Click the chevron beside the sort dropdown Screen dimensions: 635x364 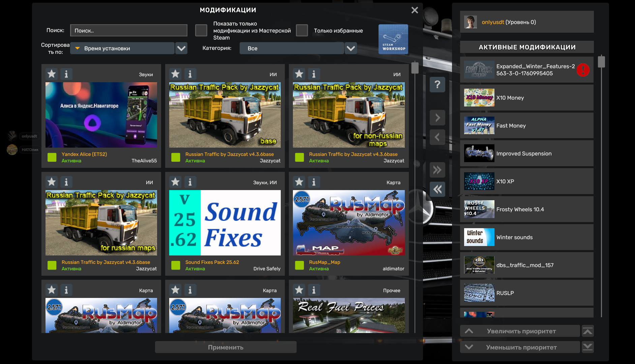(x=181, y=48)
